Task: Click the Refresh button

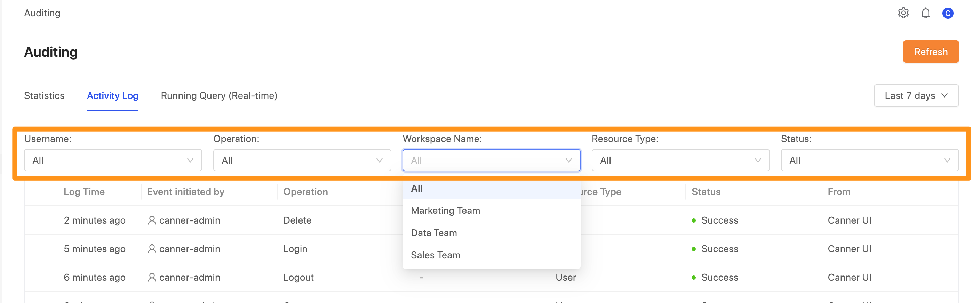Action: pos(931,52)
